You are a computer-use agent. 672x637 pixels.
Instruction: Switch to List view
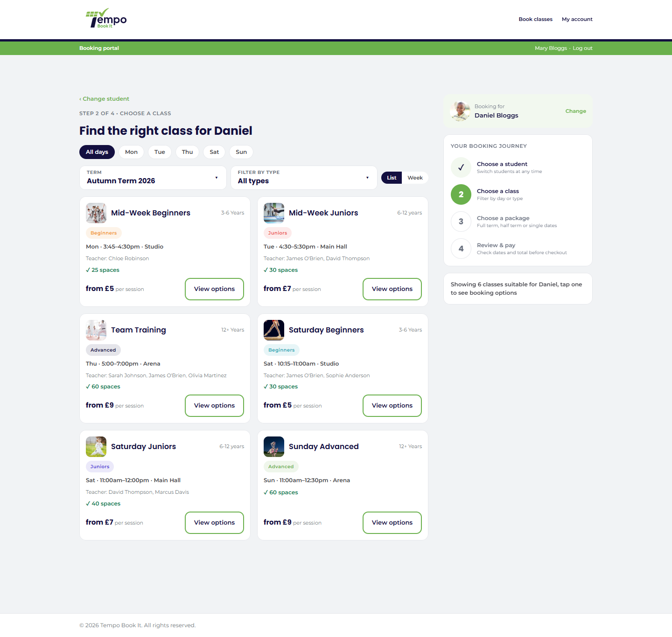click(392, 178)
